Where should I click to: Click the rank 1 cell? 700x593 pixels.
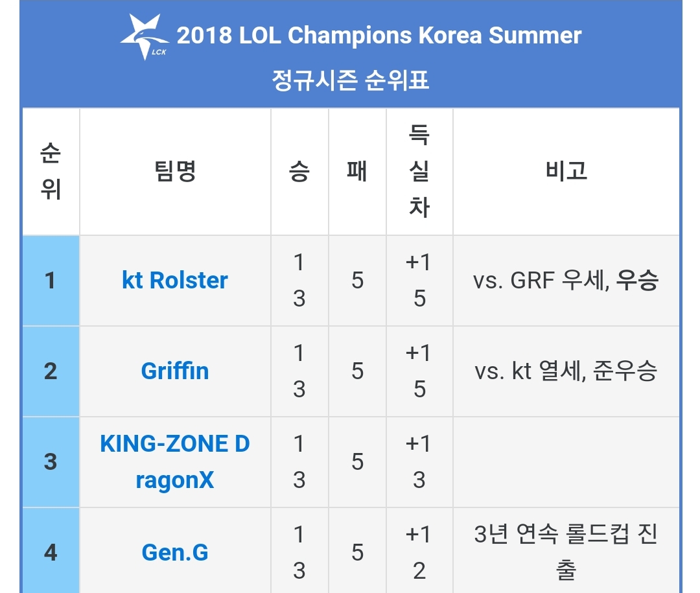pyautogui.click(x=51, y=281)
